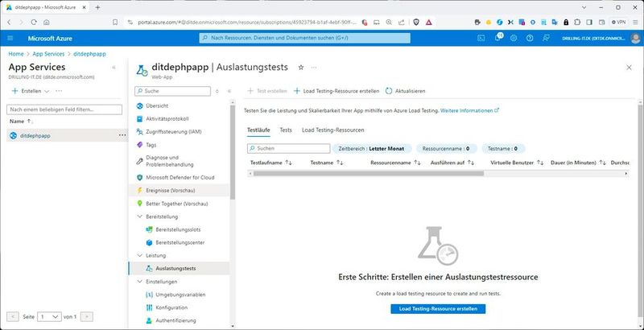The height and width of the screenshot is (330, 644).
Task: Open the browser VPN button
Action: 618,23
